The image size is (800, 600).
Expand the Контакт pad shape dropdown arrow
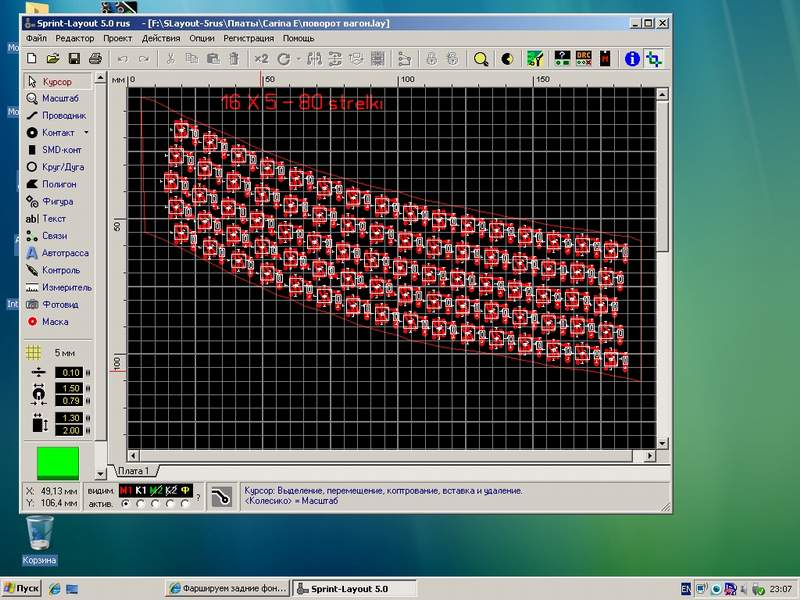pos(87,132)
